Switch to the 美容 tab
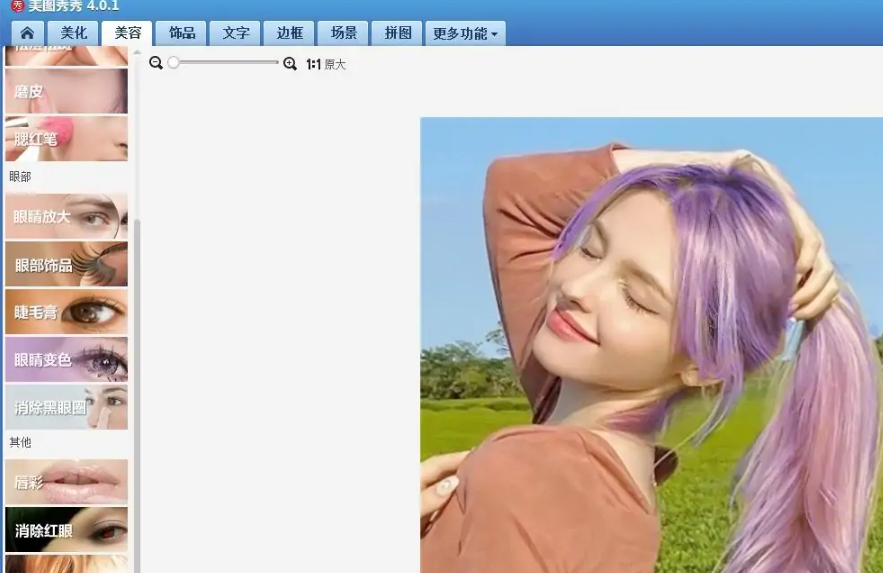The height and width of the screenshot is (573, 883). pyautogui.click(x=127, y=33)
